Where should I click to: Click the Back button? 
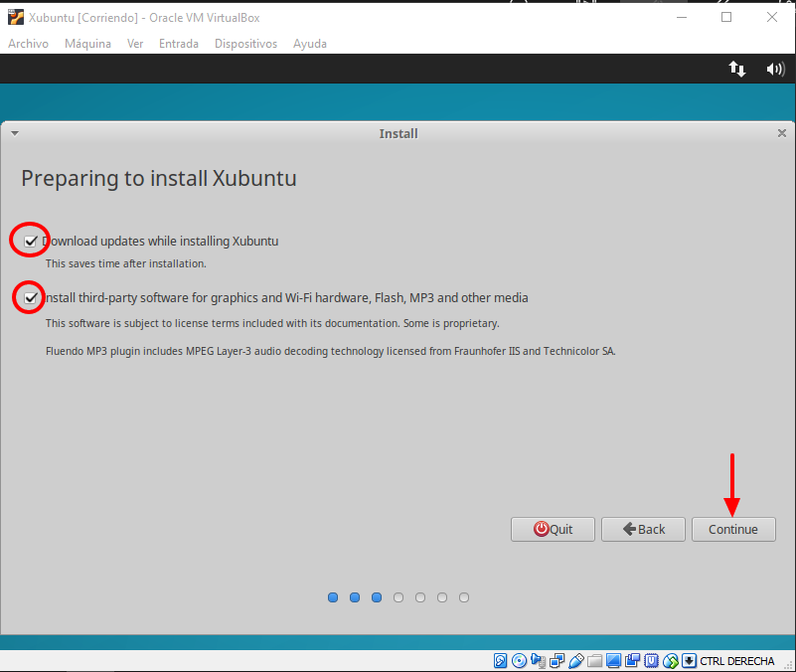point(643,529)
